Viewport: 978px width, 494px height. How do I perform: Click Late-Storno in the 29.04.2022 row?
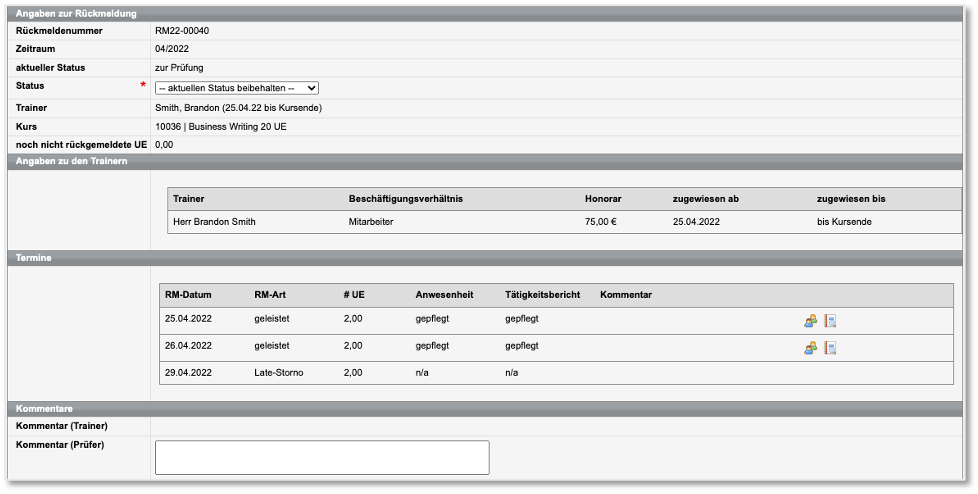[278, 372]
